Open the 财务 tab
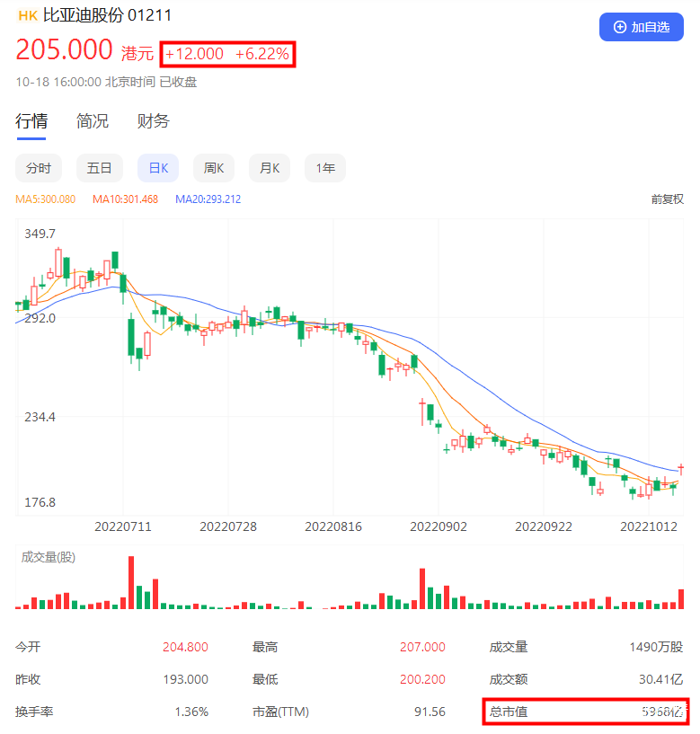This screenshot has width=700, height=734. (153, 121)
